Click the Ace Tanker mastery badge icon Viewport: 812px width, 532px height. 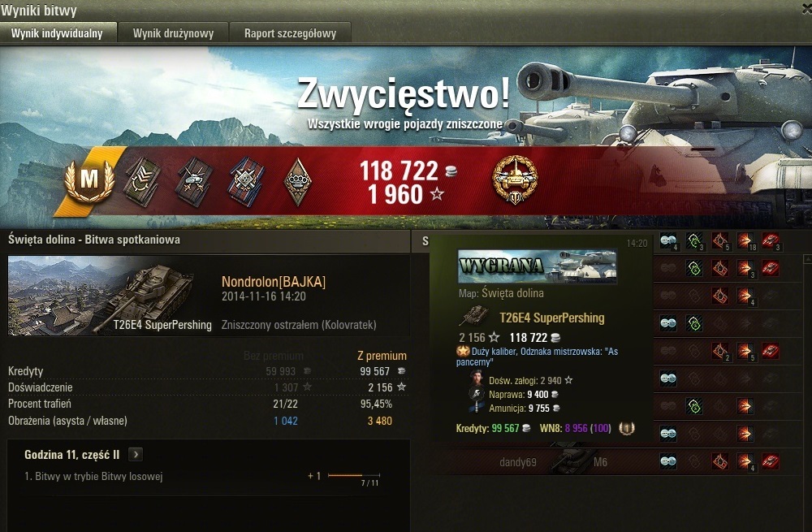click(x=89, y=179)
